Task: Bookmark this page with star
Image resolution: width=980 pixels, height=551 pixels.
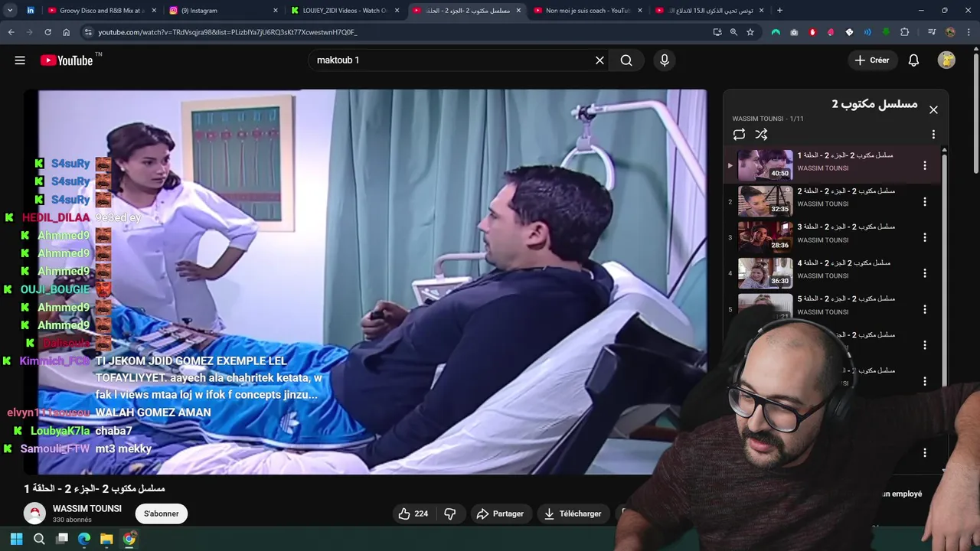Action: pyautogui.click(x=750, y=32)
